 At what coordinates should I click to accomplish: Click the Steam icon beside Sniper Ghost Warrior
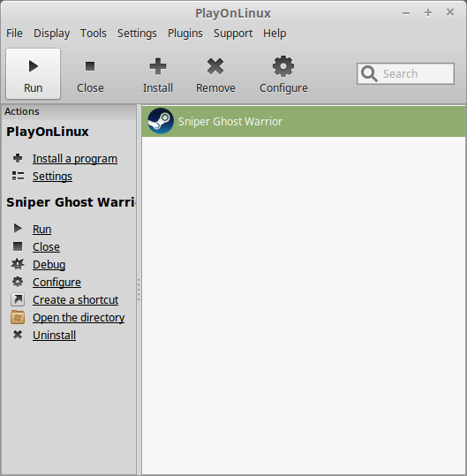161,121
